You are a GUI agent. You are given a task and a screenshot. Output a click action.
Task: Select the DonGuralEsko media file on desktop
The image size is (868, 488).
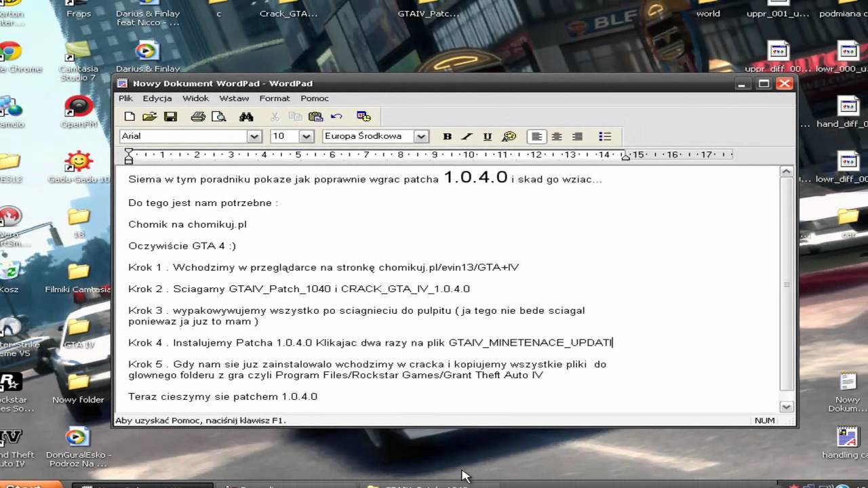pyautogui.click(x=79, y=447)
